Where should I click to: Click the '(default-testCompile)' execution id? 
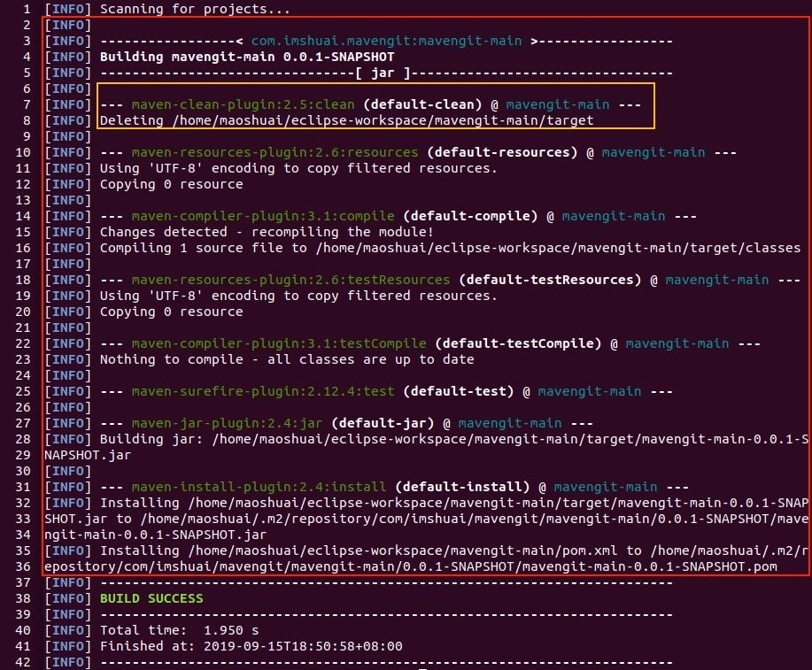[518, 343]
